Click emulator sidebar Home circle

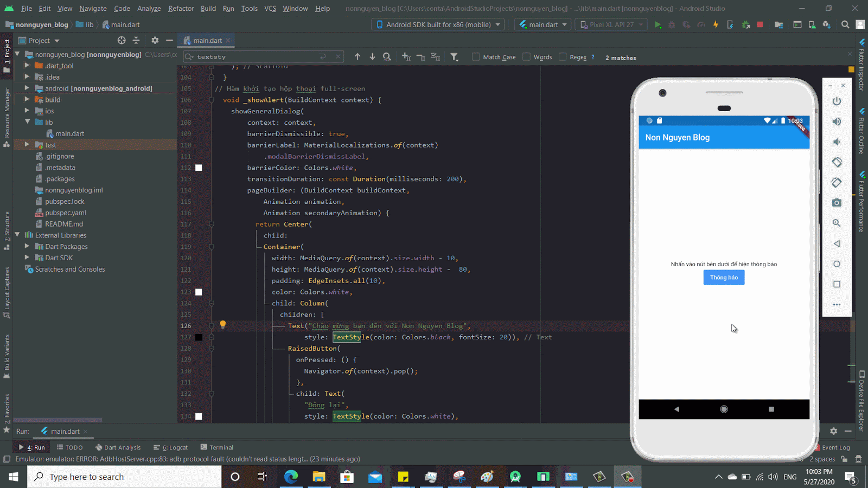[x=837, y=264]
